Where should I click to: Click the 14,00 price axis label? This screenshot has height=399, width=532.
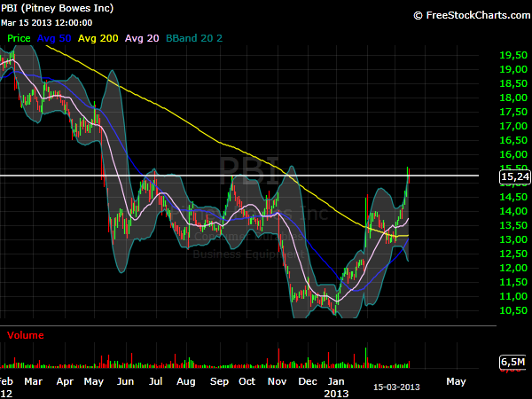point(513,211)
